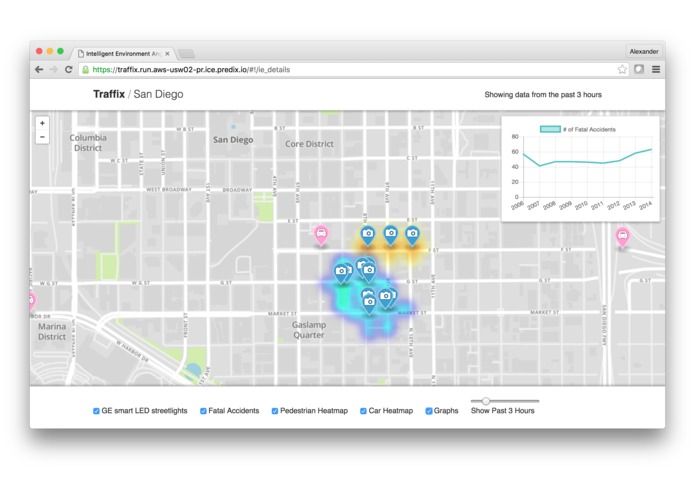Click the 'Showing data from the past 3 hours' text
The image size is (695, 494).
543,94
